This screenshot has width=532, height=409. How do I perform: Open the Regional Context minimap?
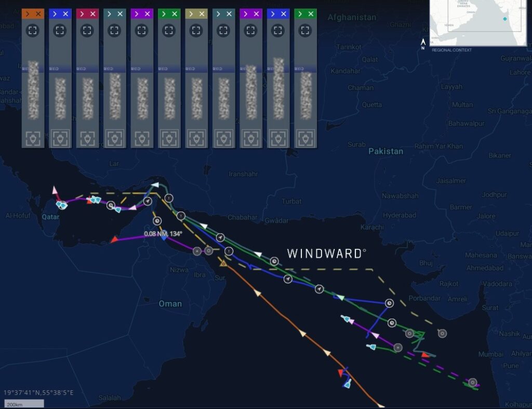(478, 22)
